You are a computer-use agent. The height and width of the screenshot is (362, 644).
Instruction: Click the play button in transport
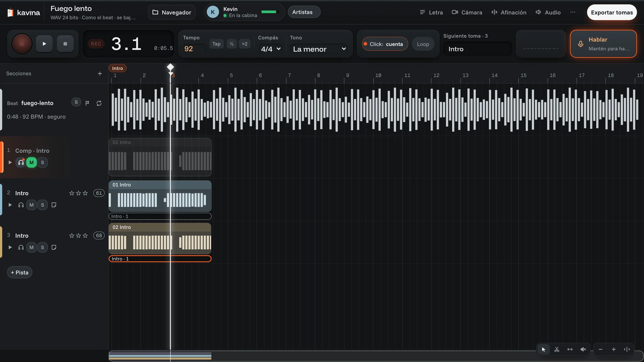(x=44, y=44)
